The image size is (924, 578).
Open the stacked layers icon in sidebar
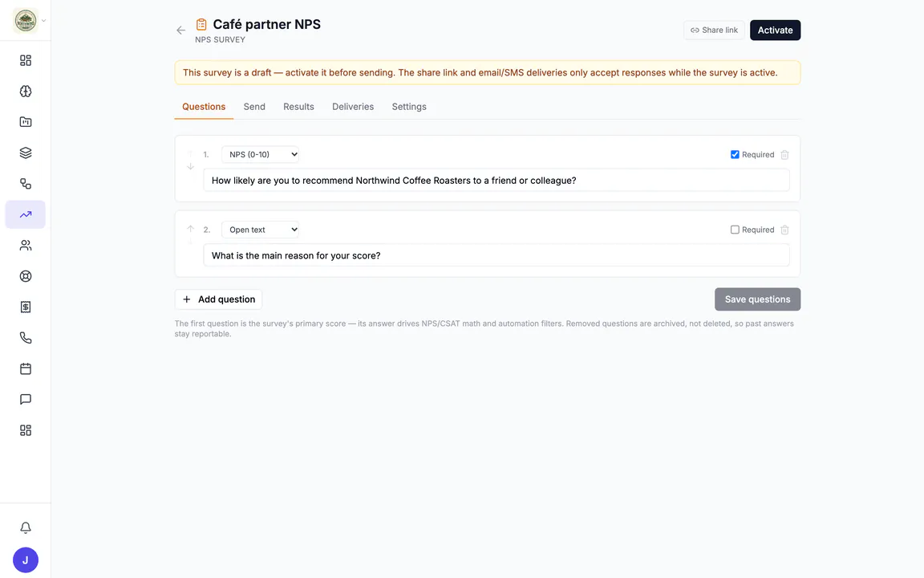point(26,153)
